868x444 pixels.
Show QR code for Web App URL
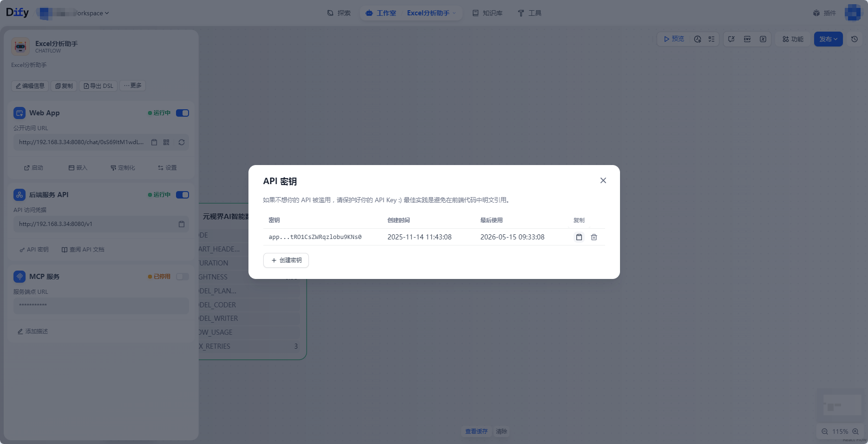[166, 142]
